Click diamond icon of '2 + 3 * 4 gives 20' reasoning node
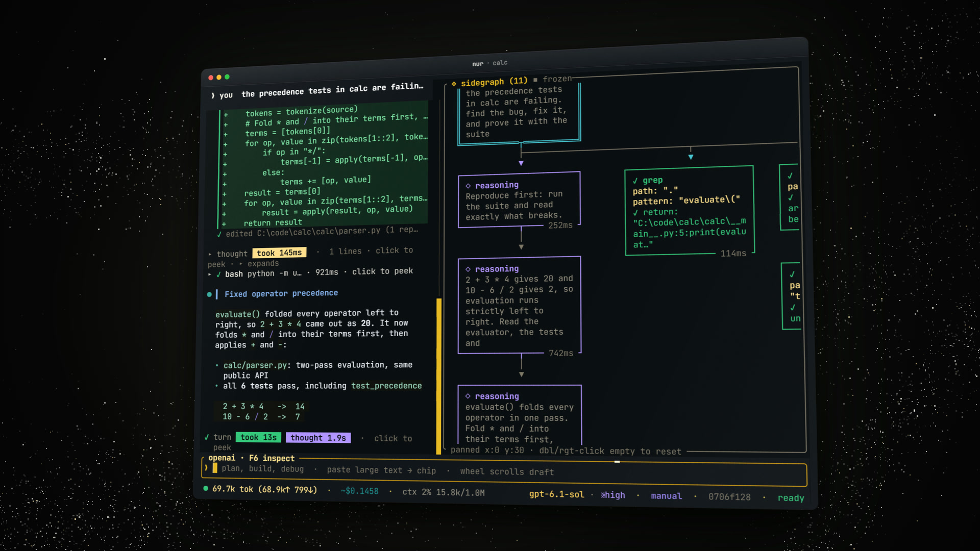The width and height of the screenshot is (980, 551). 468,269
